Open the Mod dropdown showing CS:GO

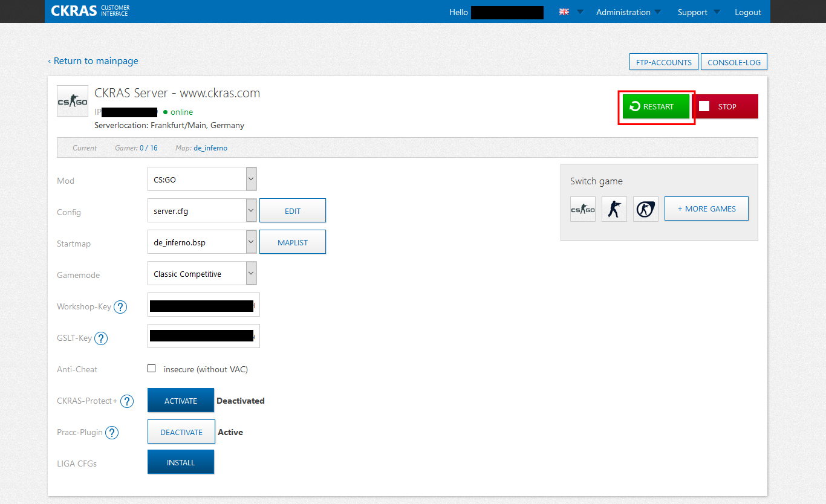(x=202, y=179)
